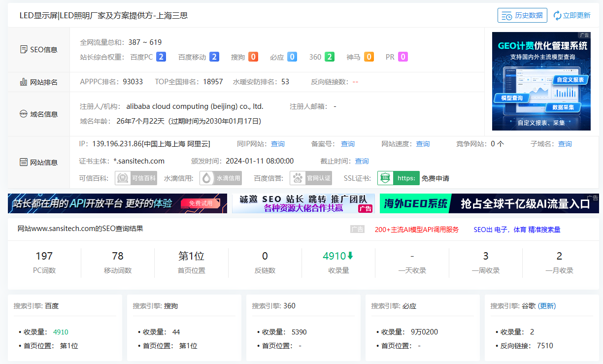
Task: Click 可信百科 badge icon
Action: click(x=136, y=178)
